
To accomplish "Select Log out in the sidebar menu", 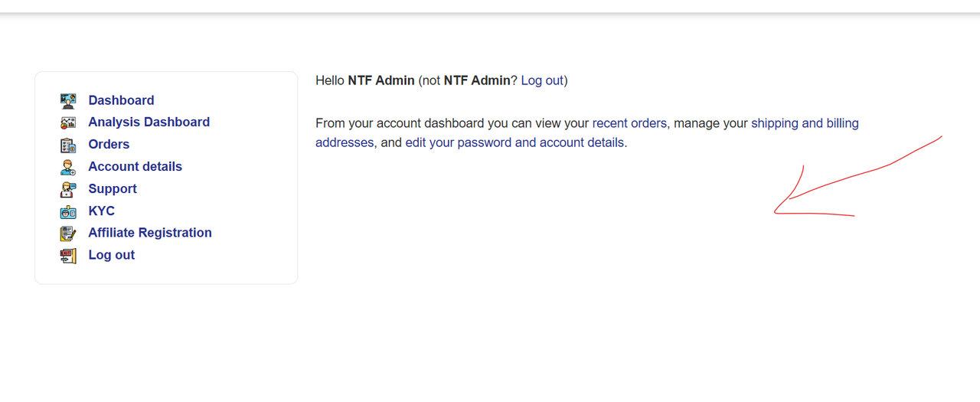I will (111, 255).
